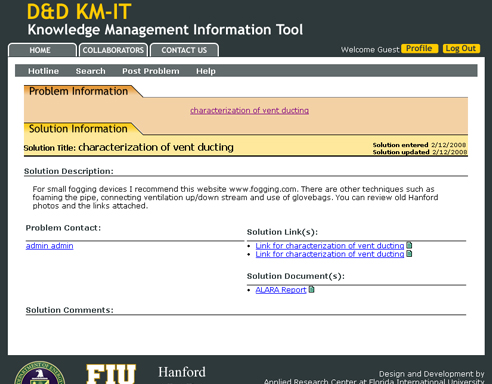Click the FIU logo in the footer
Viewport: 492px width, 384px height.
111,374
